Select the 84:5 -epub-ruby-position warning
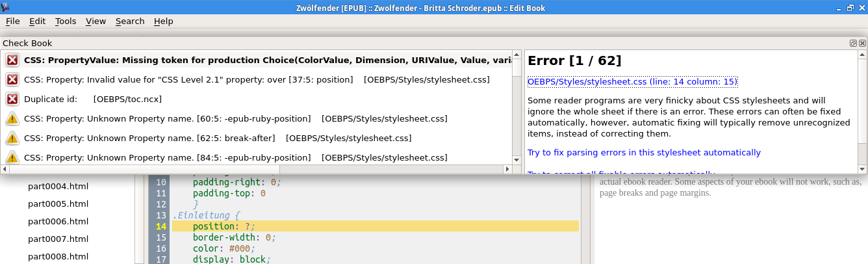Image resolution: width=868 pixels, height=264 pixels. 256,157
